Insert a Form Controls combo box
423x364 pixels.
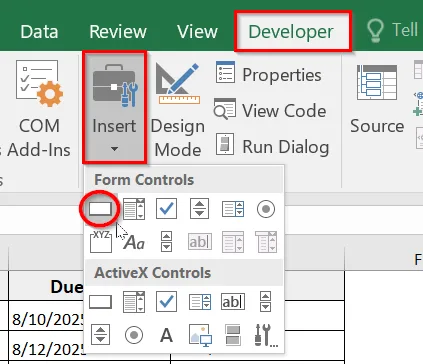tap(134, 209)
